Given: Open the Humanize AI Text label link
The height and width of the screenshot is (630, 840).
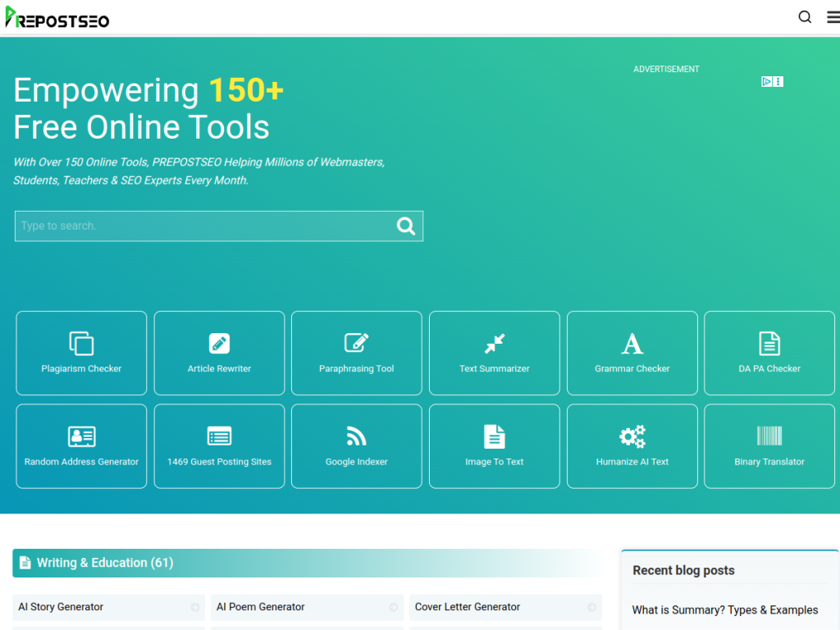Looking at the screenshot, I should [632, 462].
